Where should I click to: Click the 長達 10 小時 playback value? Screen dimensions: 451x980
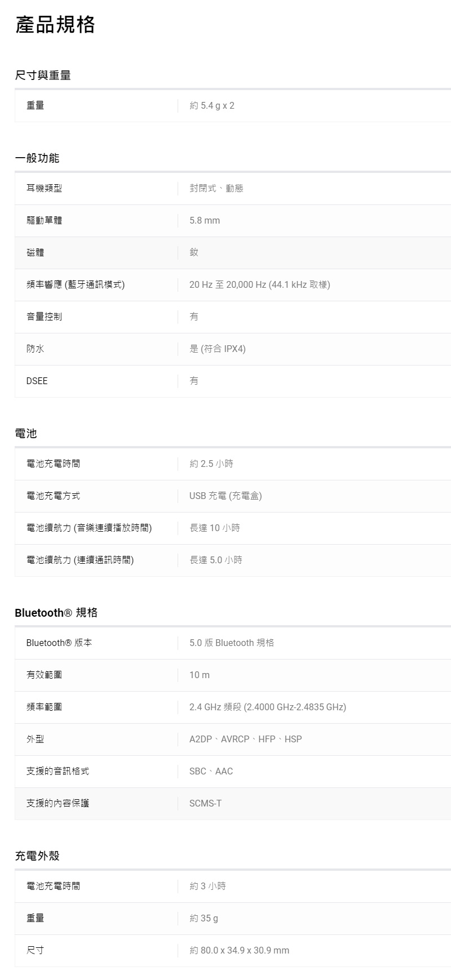click(215, 528)
